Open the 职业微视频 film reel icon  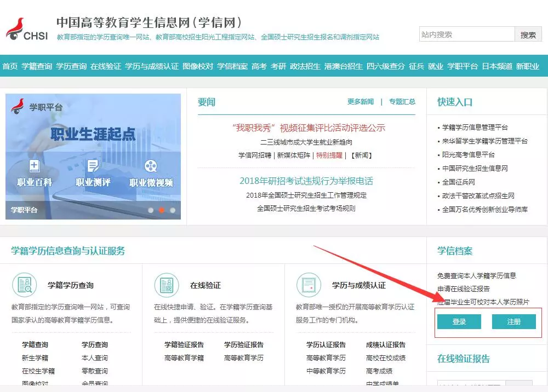151,166
